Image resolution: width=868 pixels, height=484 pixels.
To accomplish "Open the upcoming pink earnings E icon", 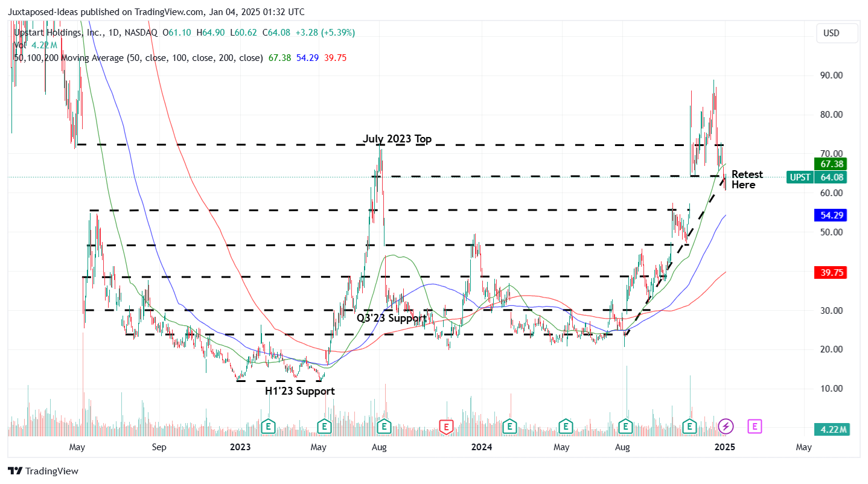I will [755, 426].
